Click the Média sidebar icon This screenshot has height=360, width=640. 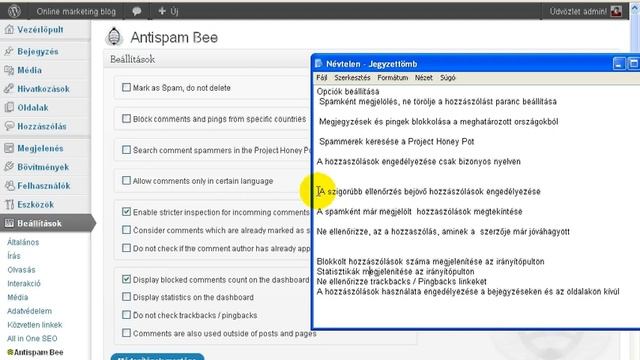tap(9, 70)
